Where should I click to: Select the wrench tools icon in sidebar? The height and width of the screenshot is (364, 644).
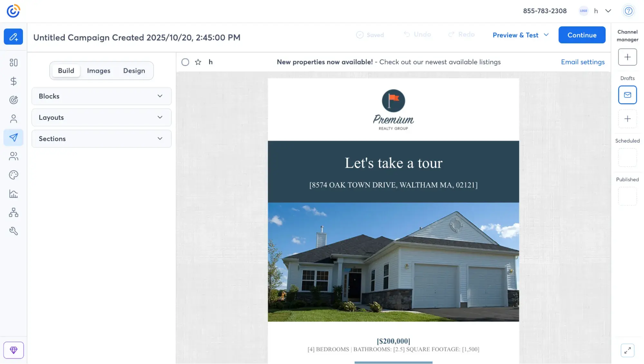point(13,231)
